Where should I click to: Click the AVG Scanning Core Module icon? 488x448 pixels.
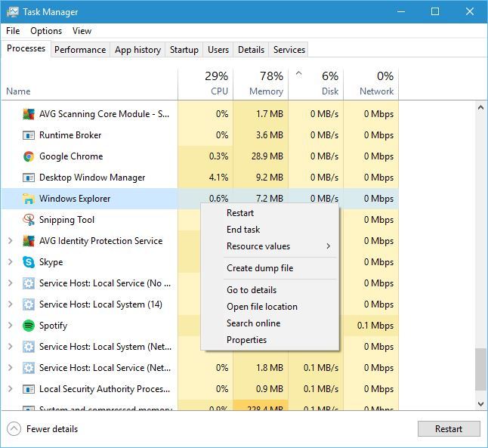(x=29, y=114)
